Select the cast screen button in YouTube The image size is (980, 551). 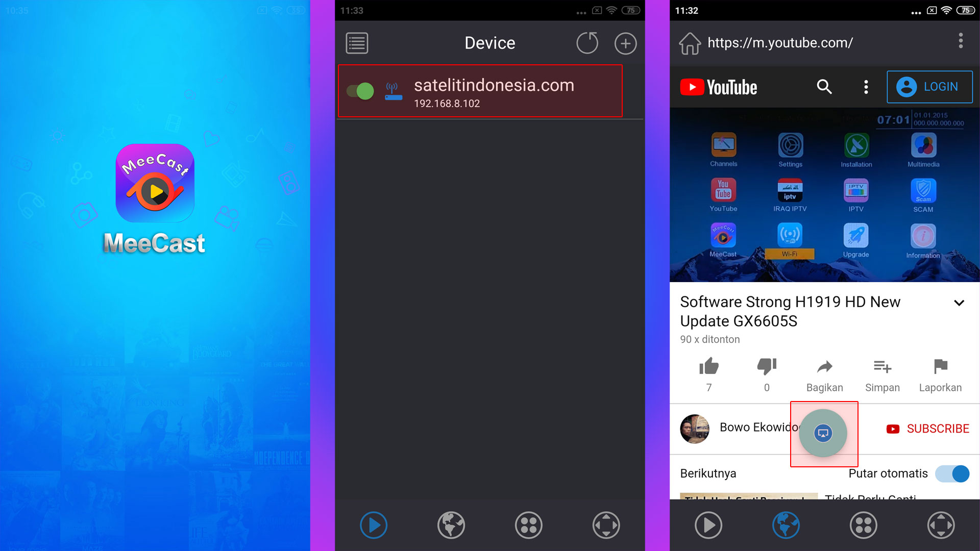pyautogui.click(x=823, y=432)
